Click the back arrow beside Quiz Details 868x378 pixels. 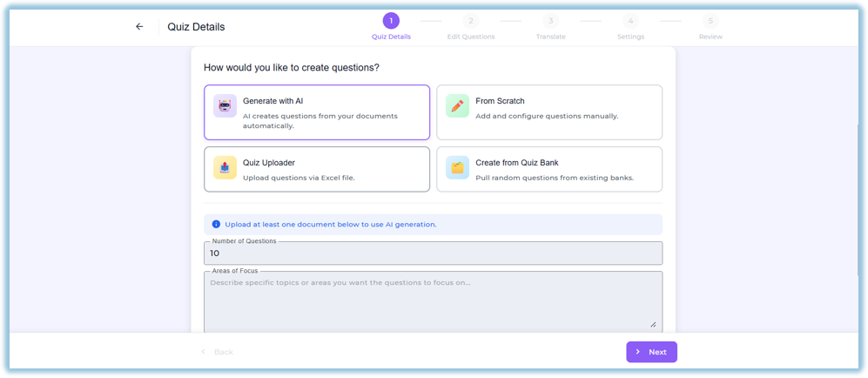pyautogui.click(x=139, y=27)
